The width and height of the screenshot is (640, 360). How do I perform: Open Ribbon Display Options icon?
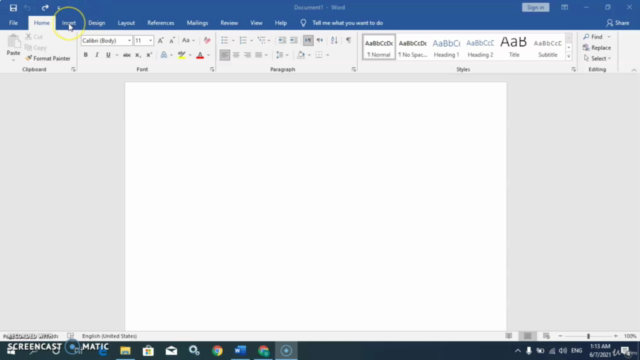point(564,7)
